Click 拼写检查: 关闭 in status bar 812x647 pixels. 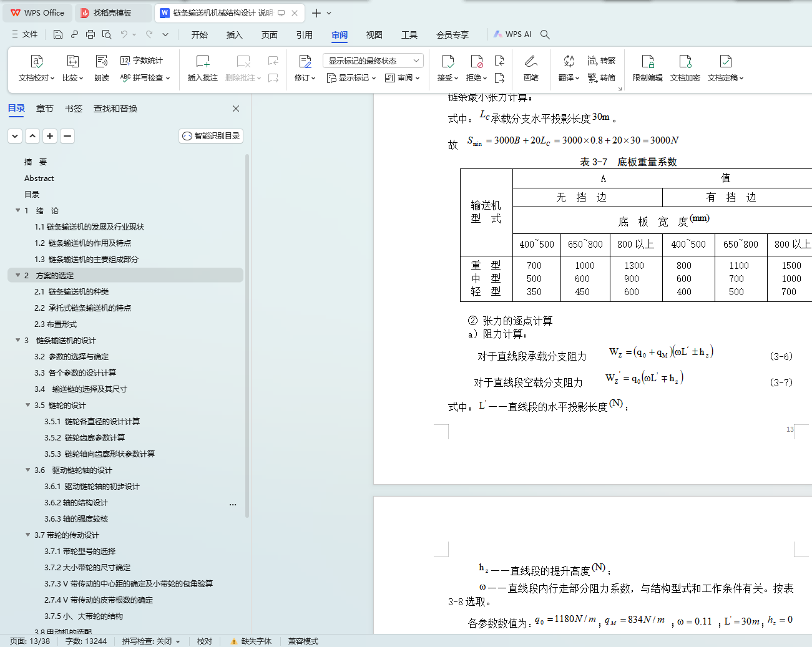pyautogui.click(x=151, y=641)
